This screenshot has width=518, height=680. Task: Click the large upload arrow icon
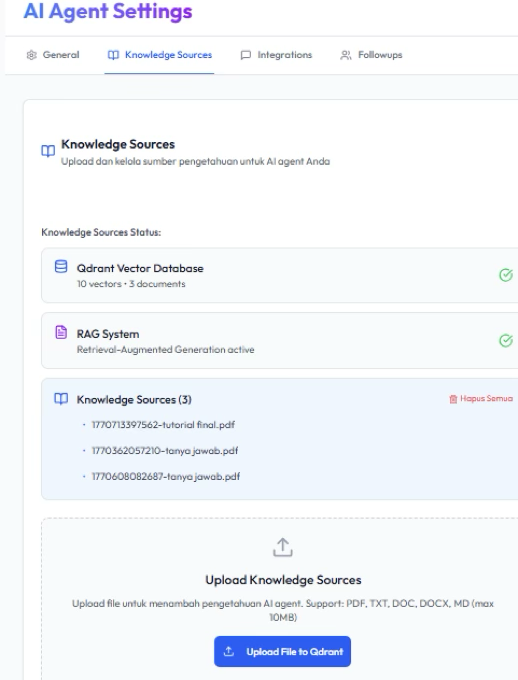pos(283,547)
